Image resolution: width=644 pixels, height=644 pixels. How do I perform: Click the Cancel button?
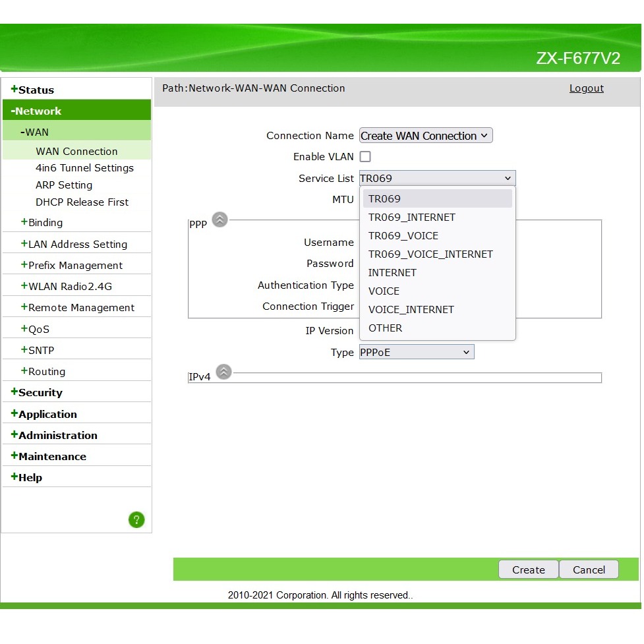tap(589, 570)
